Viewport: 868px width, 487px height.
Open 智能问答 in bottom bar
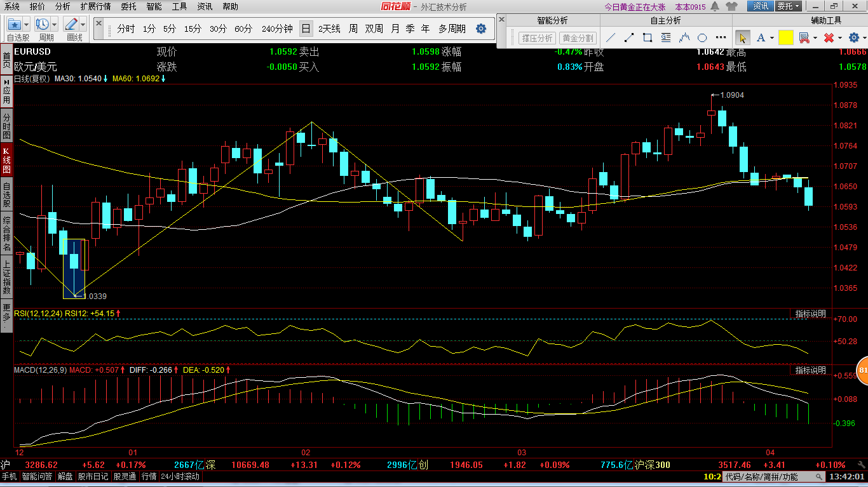(x=37, y=476)
